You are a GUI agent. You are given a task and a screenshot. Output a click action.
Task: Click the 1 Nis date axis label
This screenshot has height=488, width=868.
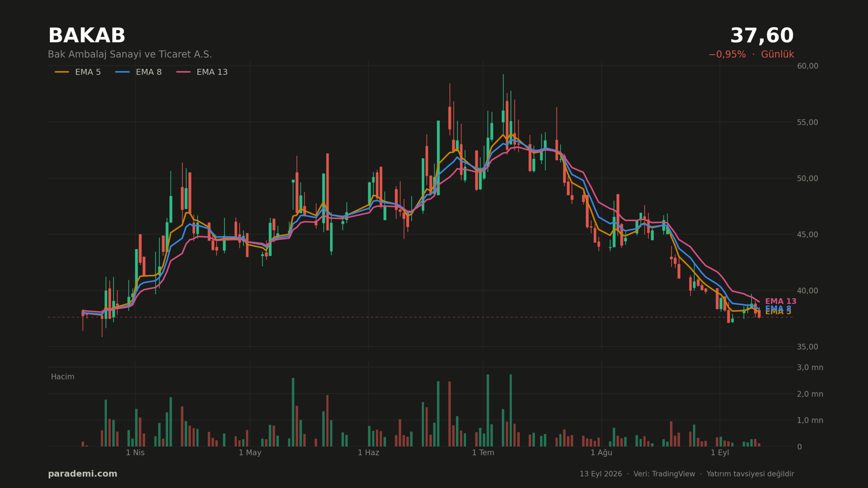tap(135, 453)
